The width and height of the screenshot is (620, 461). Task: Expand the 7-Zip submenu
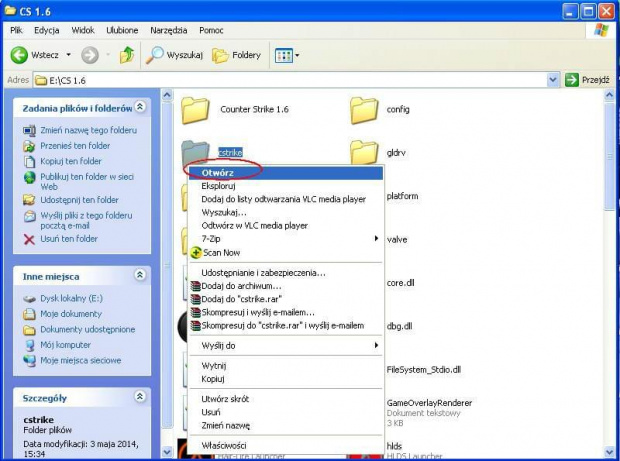285,239
